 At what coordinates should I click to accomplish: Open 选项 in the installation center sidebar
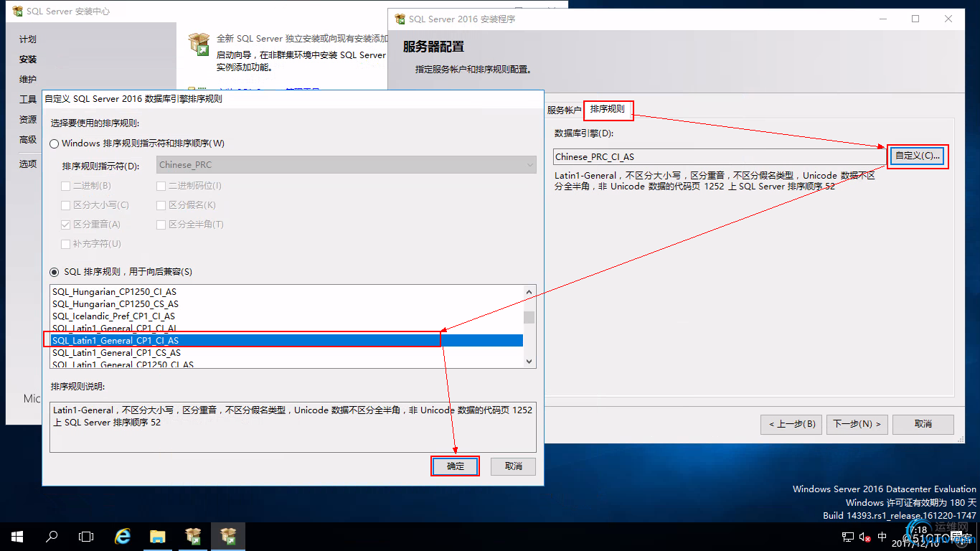28,164
